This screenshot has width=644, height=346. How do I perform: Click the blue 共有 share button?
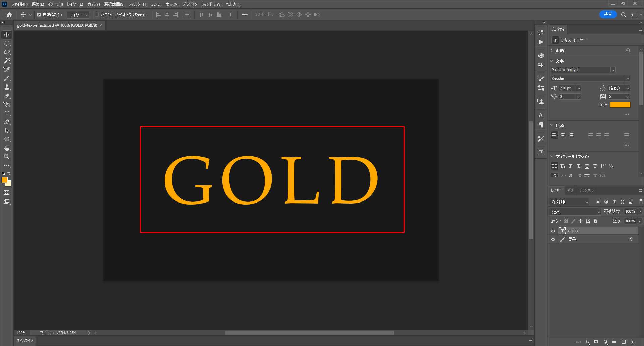click(x=607, y=14)
